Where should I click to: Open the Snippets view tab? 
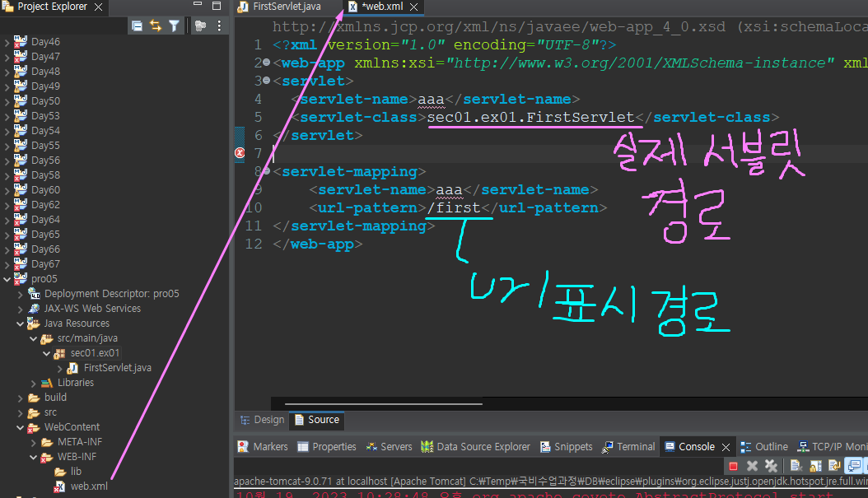(x=567, y=446)
